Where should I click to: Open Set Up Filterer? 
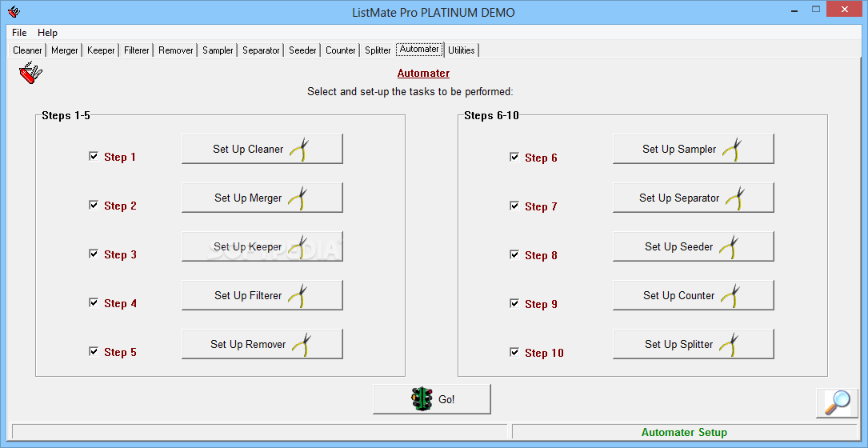tap(262, 295)
